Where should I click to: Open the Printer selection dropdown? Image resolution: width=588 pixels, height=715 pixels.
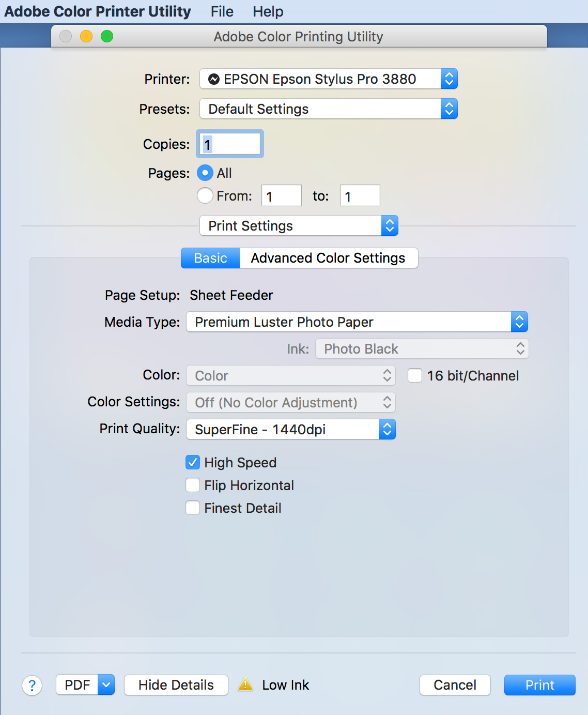[329, 79]
